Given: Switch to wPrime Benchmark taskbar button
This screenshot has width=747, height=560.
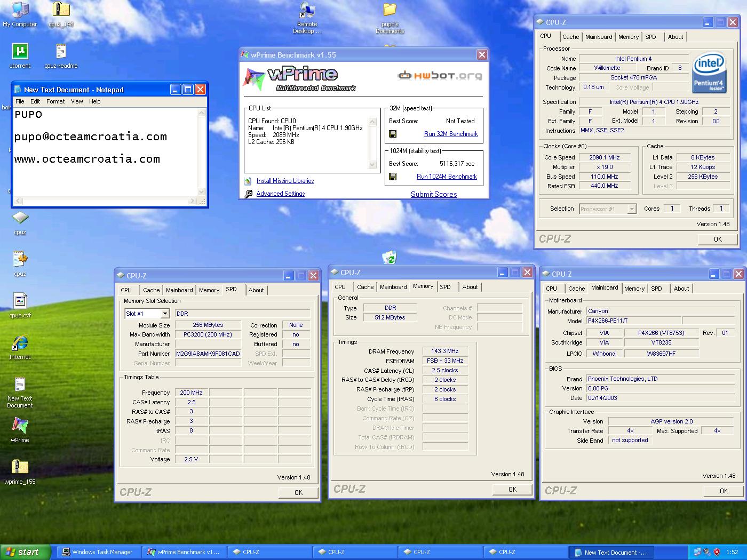Looking at the screenshot, I should (x=184, y=552).
